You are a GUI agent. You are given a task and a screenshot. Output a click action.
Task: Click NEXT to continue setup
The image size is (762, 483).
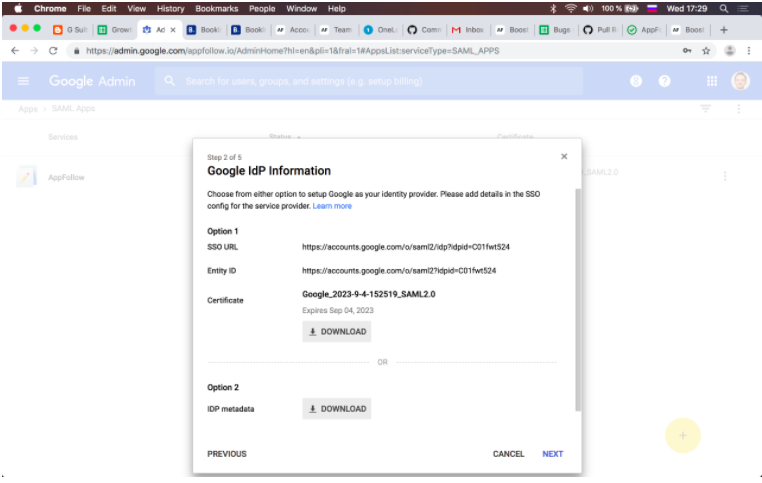[553, 454]
